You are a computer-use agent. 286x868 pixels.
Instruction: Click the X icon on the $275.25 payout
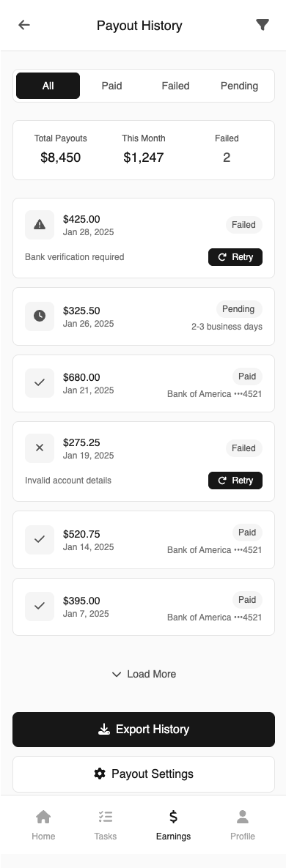click(x=40, y=448)
